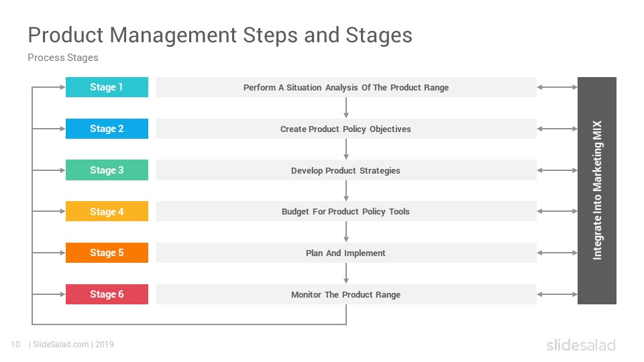644x362 pixels.
Task: Click 'Perform A Situation Analysis' text bar
Action: click(x=346, y=87)
